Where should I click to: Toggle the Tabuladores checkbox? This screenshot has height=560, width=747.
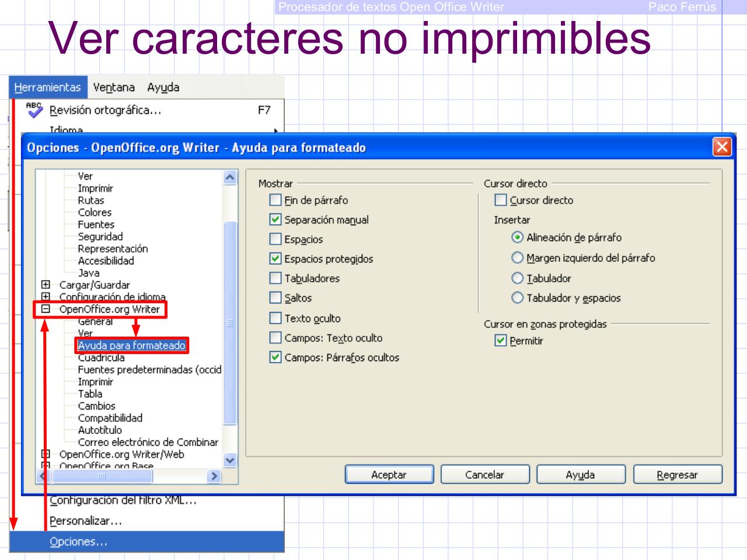pos(275,278)
